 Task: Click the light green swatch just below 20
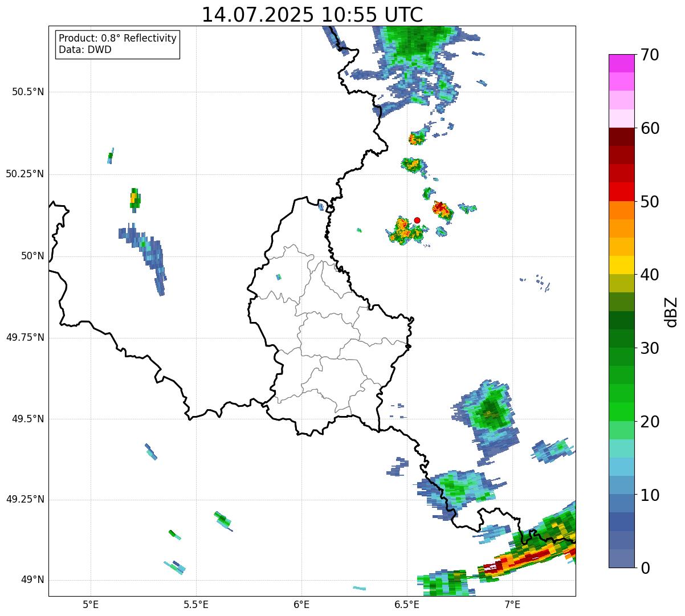coord(622,430)
